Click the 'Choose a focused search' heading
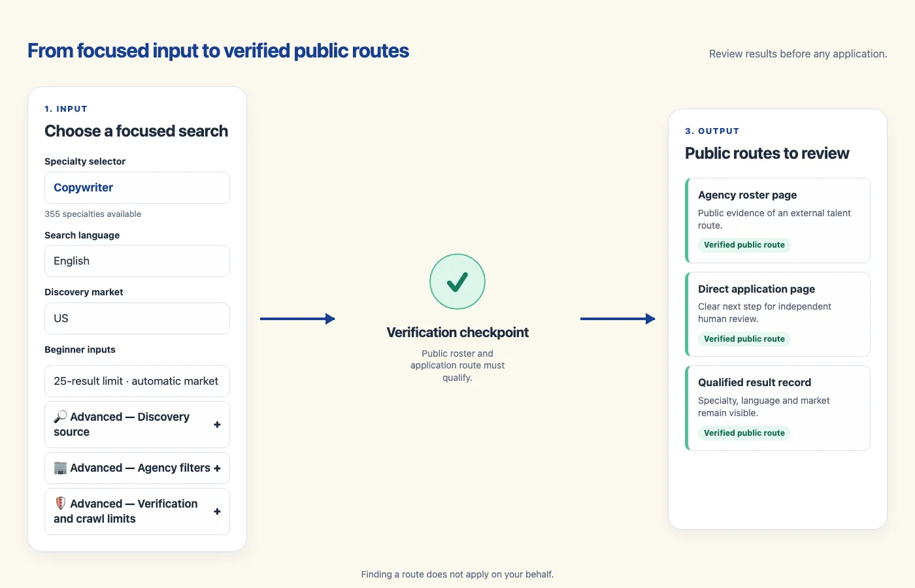Viewport: 915px width, 588px height. (x=136, y=131)
